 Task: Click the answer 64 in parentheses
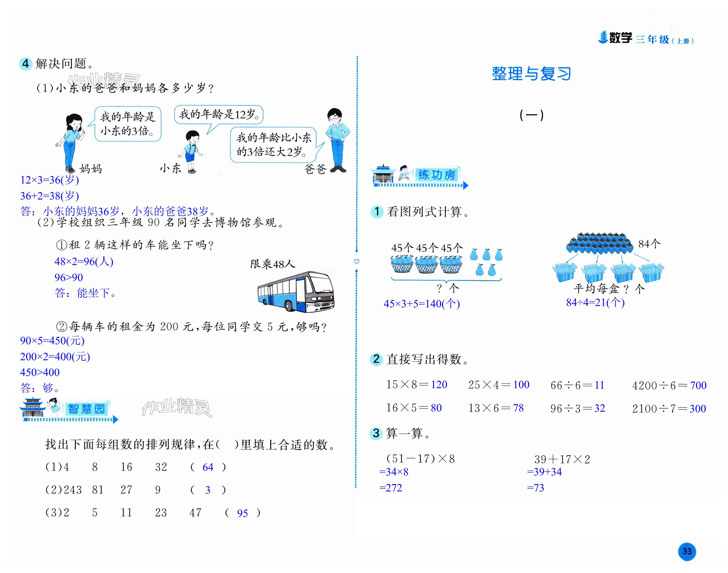coord(208,467)
